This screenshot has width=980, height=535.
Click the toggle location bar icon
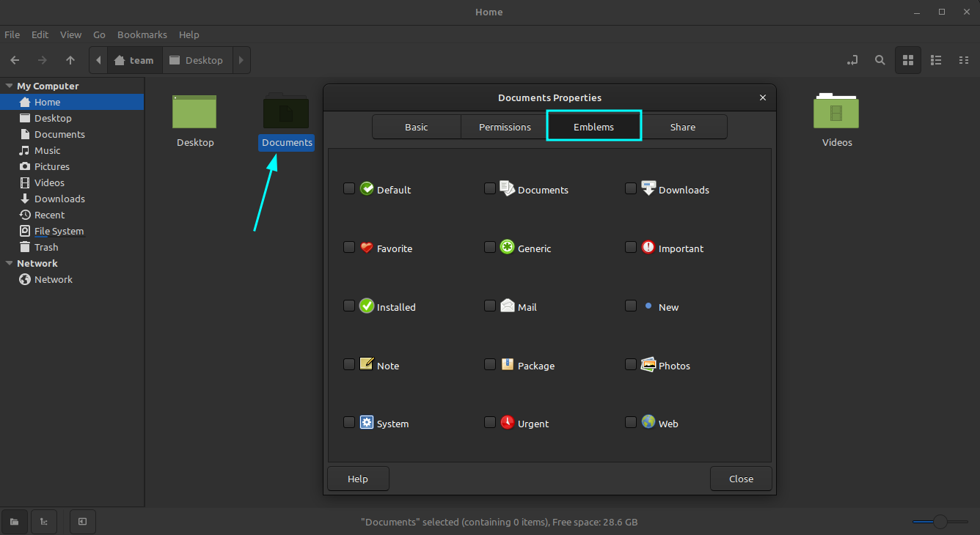pos(852,60)
